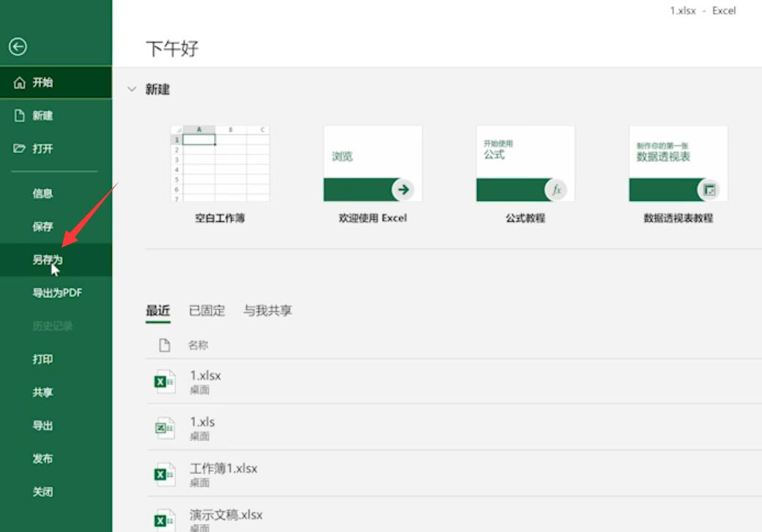Click the Excel file icon for 1.xlsx
This screenshot has width=762, height=532.
164,382
